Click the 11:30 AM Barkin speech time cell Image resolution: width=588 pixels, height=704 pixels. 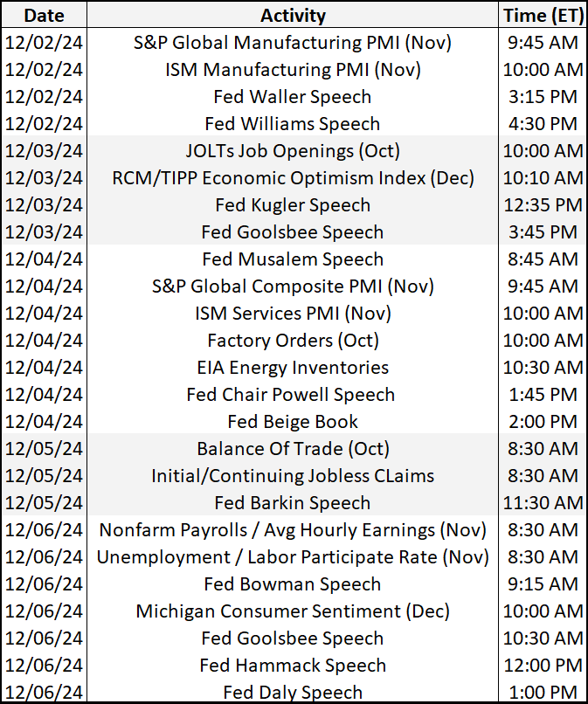pyautogui.click(x=543, y=503)
